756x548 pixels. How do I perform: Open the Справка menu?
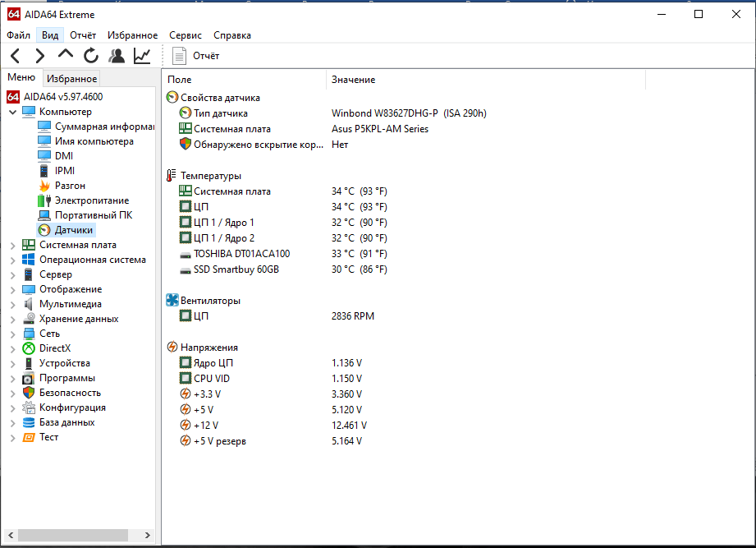232,35
